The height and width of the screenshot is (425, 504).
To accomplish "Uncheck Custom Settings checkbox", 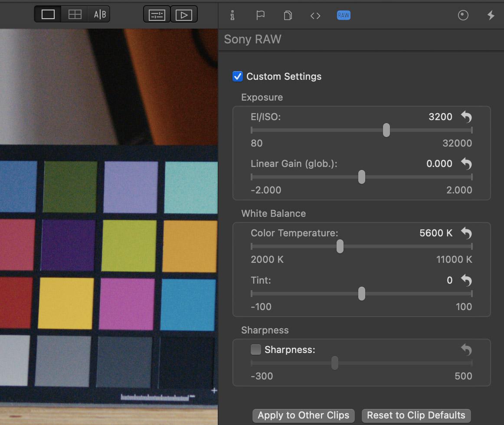I will tap(238, 76).
